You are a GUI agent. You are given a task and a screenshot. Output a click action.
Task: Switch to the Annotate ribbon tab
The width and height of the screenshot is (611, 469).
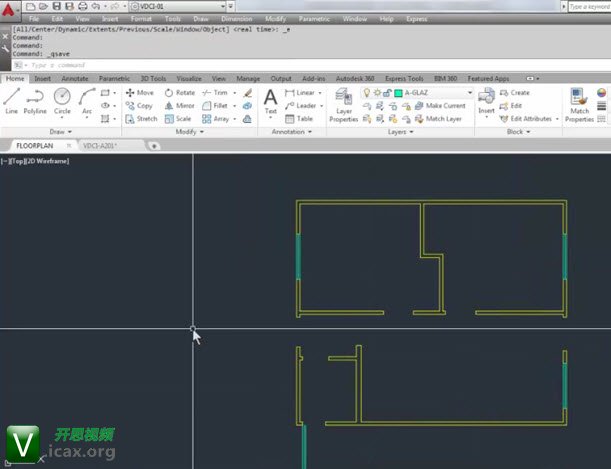pos(75,79)
